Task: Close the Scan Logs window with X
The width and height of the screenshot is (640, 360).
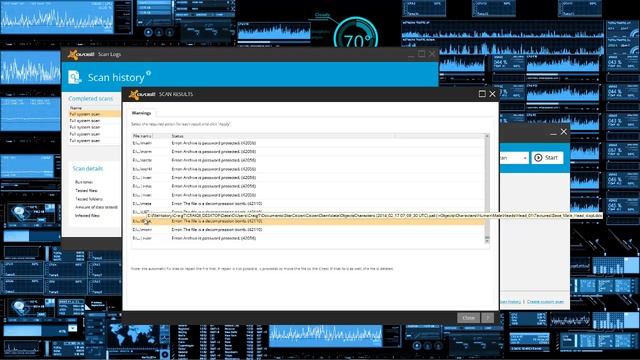Action: coord(432,53)
